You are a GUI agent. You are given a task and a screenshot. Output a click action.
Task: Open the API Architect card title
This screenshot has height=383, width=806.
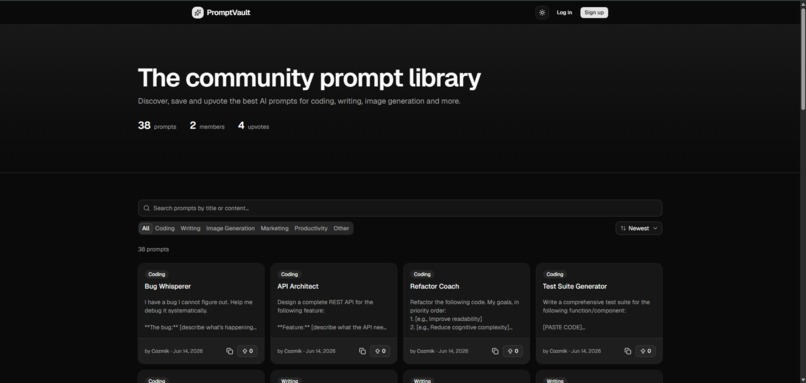(298, 286)
